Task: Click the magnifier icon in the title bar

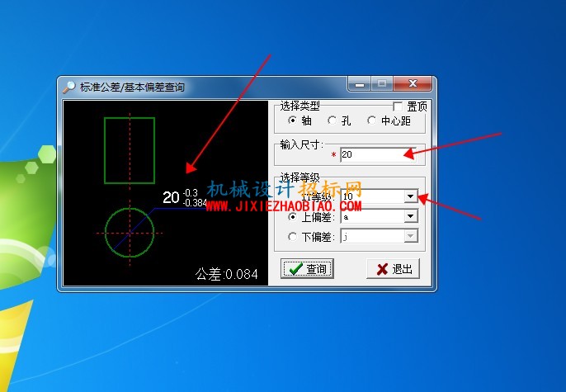Action: tap(68, 87)
